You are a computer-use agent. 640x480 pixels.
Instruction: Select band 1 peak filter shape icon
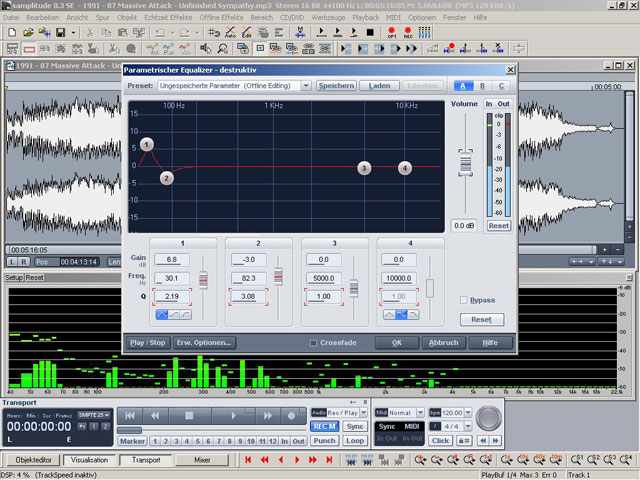coord(161,314)
